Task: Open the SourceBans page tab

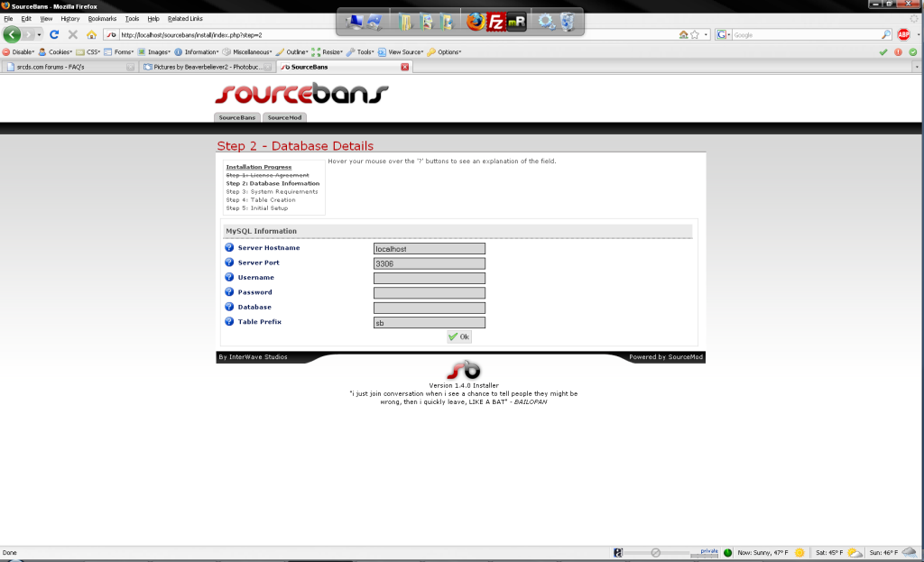Action: [237, 117]
